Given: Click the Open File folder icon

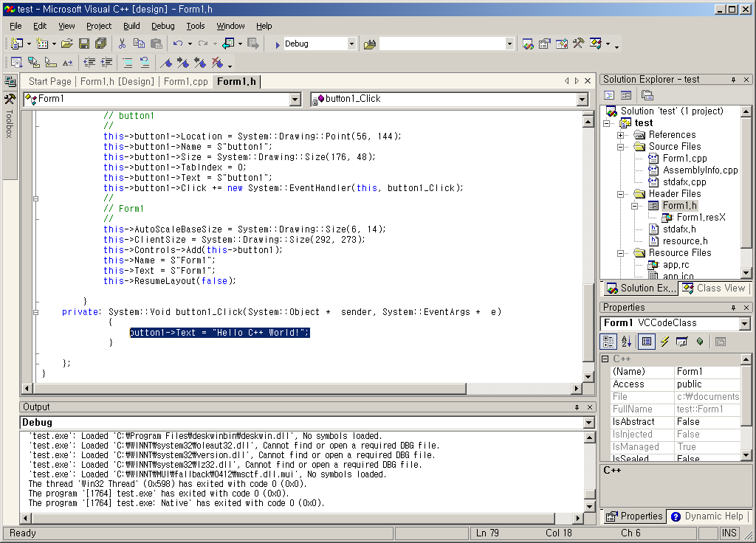Looking at the screenshot, I should [67, 44].
